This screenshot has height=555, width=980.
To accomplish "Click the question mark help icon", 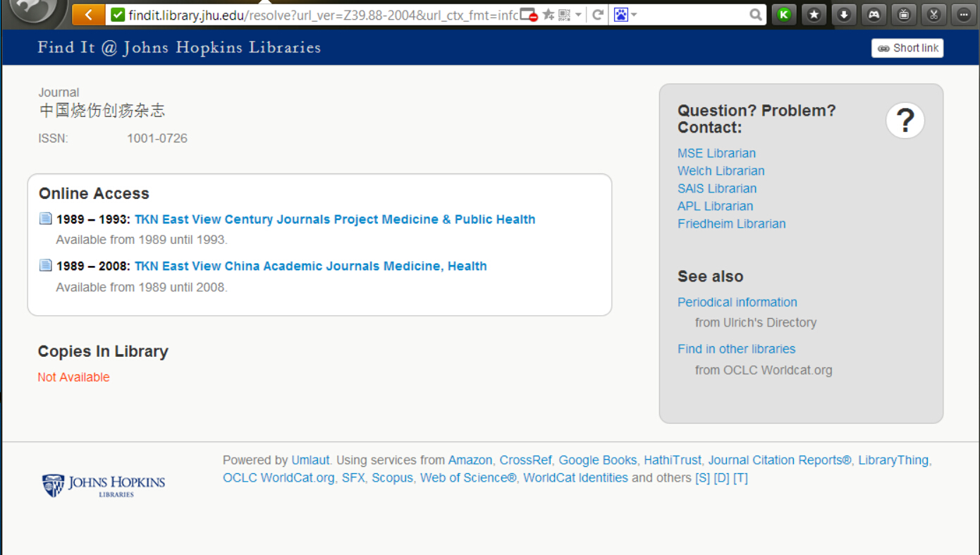I will (905, 121).
